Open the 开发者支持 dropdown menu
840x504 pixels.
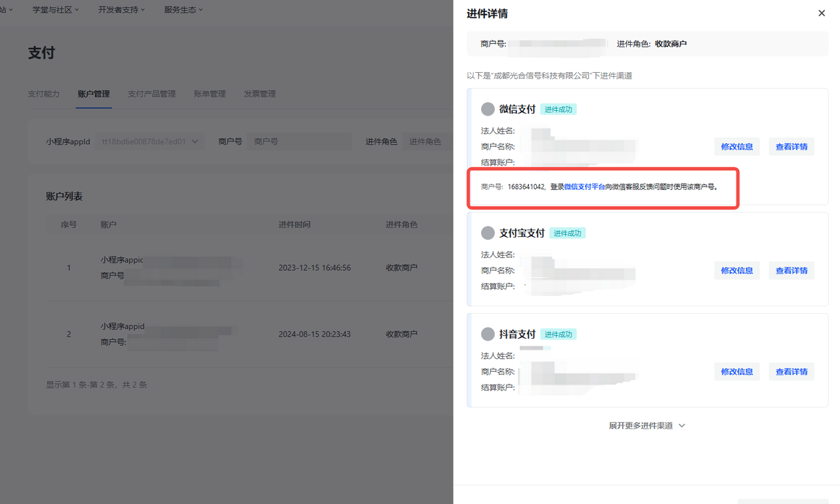point(121,10)
